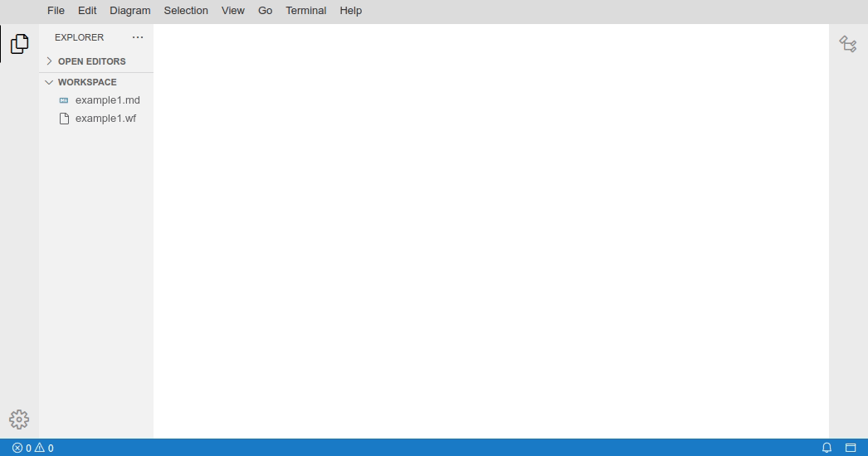Toggle the bottom panel from status bar

(x=851, y=448)
